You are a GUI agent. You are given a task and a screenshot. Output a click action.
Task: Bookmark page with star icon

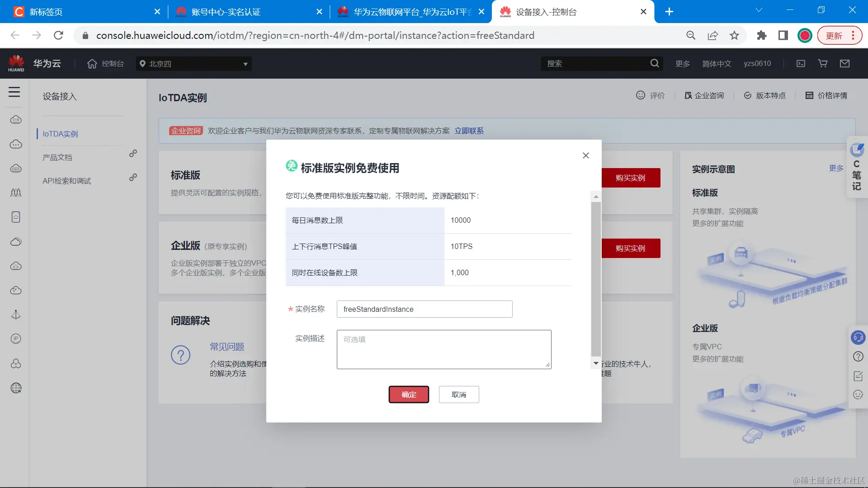[734, 35]
